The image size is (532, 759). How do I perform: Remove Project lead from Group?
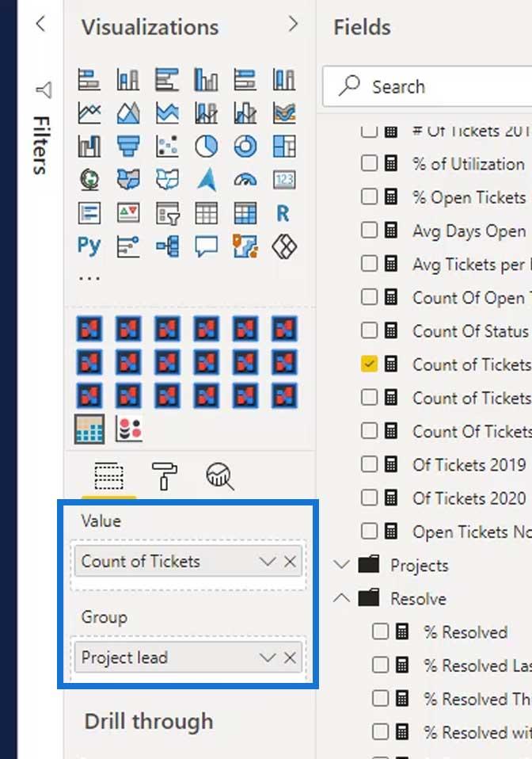pos(291,658)
